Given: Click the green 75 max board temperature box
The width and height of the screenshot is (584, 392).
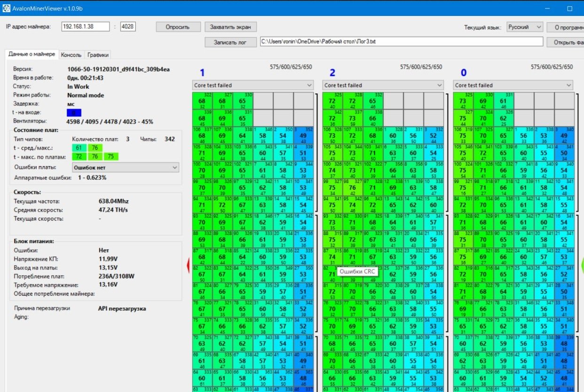Looking at the screenshot, I should pyautogui.click(x=111, y=156).
